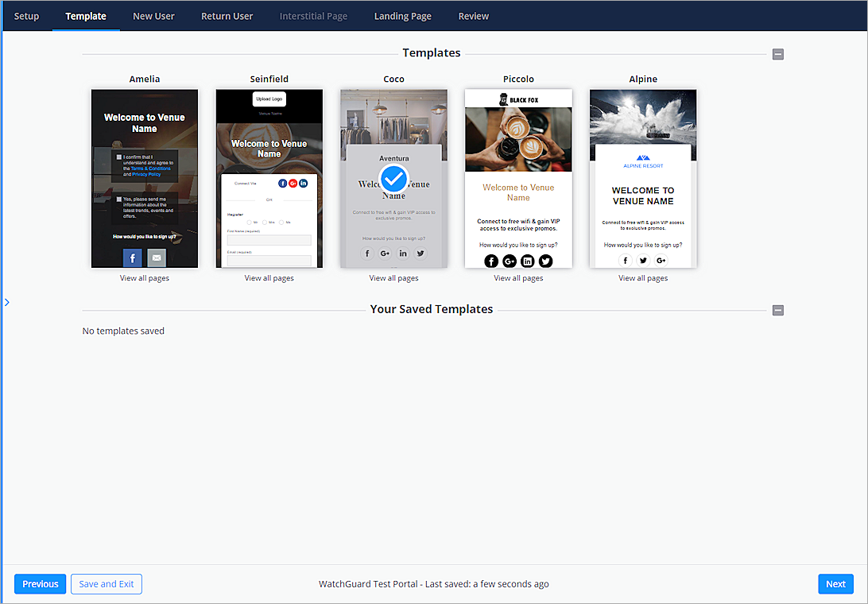Click the Facebook icon on the Piccolo preview
The height and width of the screenshot is (604, 868).
[x=491, y=261]
